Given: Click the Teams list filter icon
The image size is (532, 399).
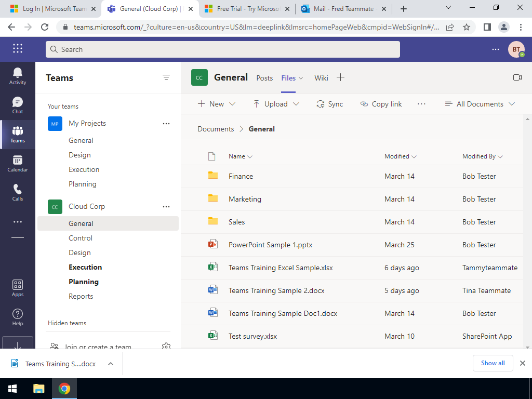Looking at the screenshot, I should click(166, 77).
